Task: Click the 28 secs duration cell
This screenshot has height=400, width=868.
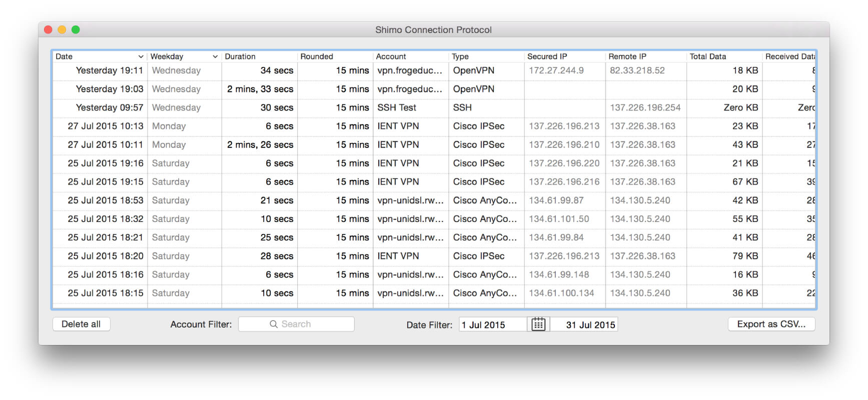Action: tap(277, 255)
